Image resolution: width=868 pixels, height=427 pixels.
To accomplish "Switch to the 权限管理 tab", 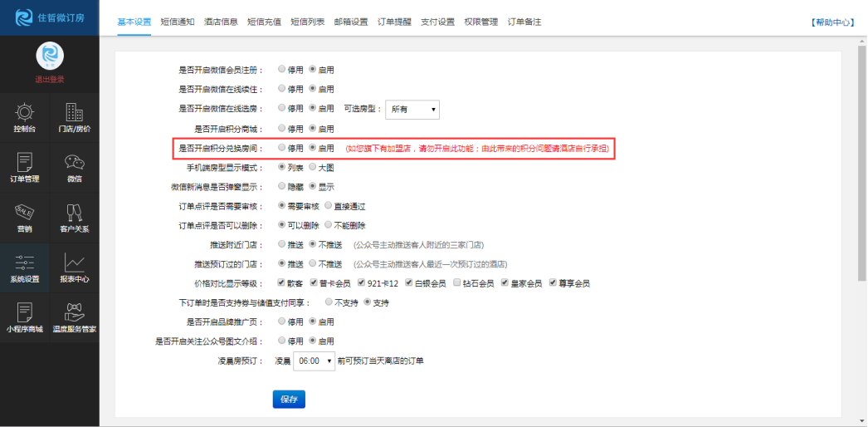I will point(481,22).
